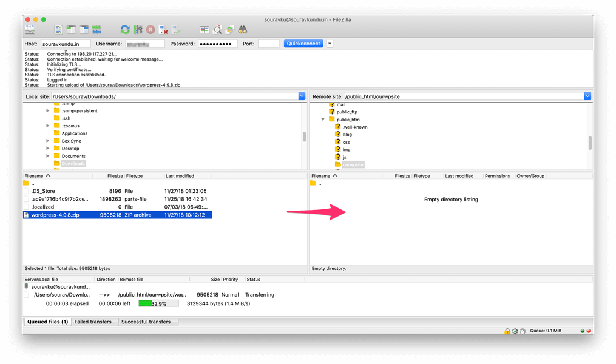This screenshot has width=616, height=364.
Task: Open the Site Manager icon
Action: pos(30,30)
